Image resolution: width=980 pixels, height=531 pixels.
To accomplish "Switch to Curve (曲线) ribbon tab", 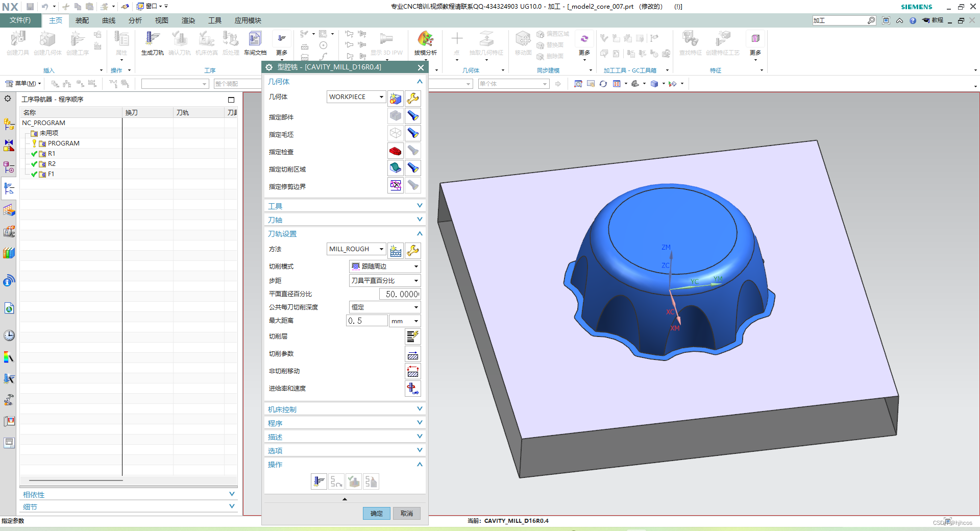I will coord(109,20).
